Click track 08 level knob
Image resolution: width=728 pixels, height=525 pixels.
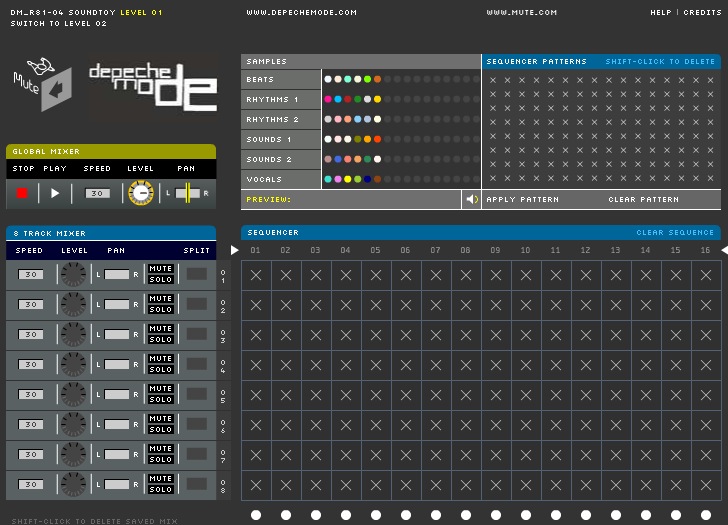click(73, 484)
